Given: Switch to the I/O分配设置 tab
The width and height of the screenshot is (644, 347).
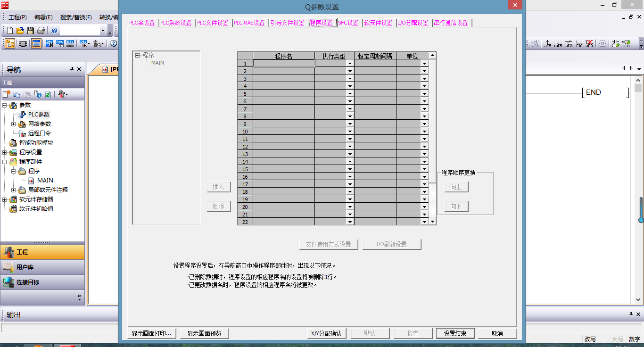Looking at the screenshot, I should click(413, 23).
